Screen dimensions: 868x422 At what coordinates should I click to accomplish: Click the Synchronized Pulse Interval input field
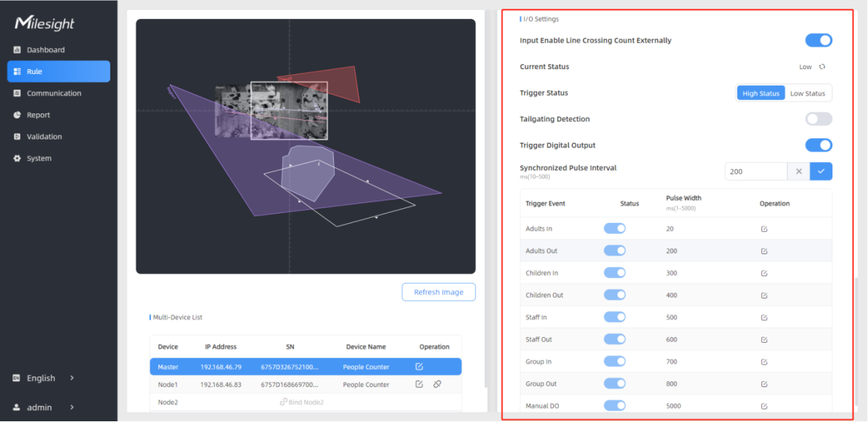(755, 171)
